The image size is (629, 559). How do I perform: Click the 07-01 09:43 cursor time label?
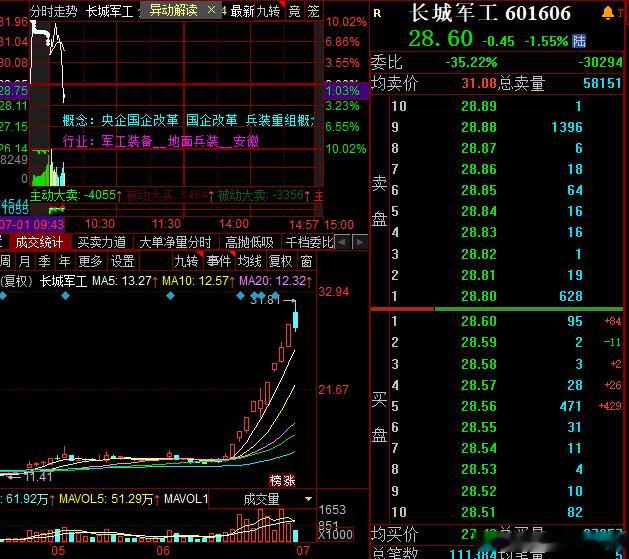(32, 224)
